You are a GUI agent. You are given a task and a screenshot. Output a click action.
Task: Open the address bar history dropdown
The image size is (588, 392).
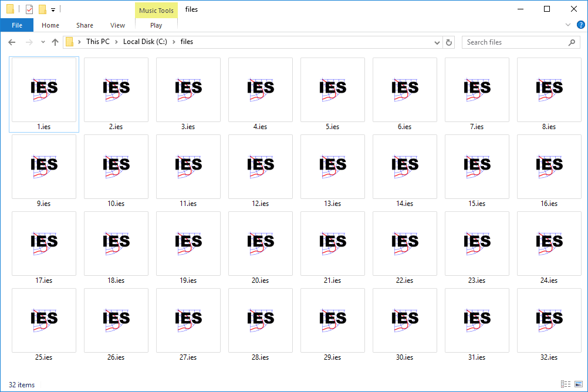click(437, 42)
